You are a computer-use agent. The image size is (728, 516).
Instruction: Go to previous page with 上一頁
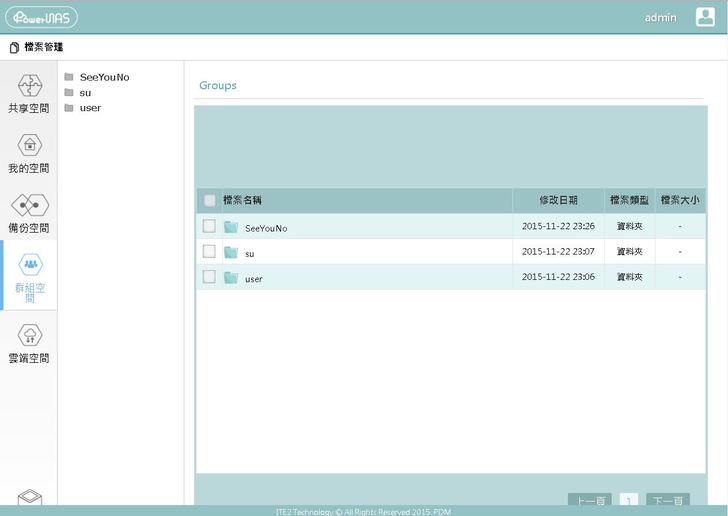[x=589, y=501]
